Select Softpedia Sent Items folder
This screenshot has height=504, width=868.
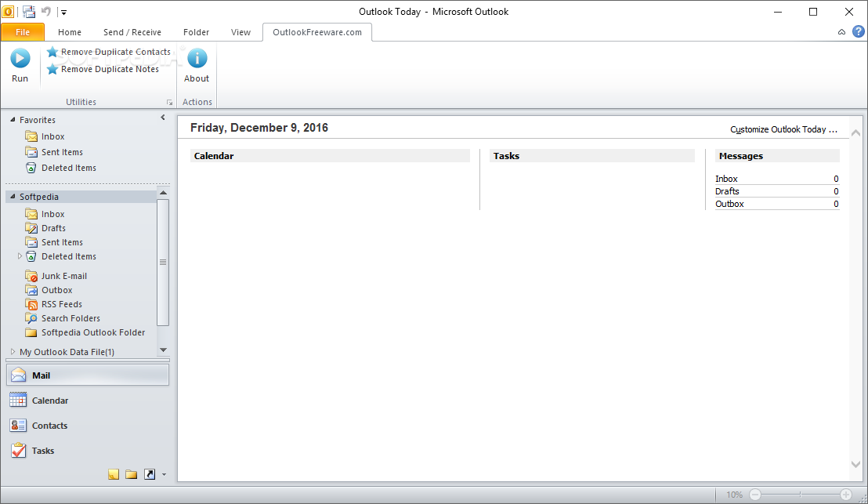(54, 242)
